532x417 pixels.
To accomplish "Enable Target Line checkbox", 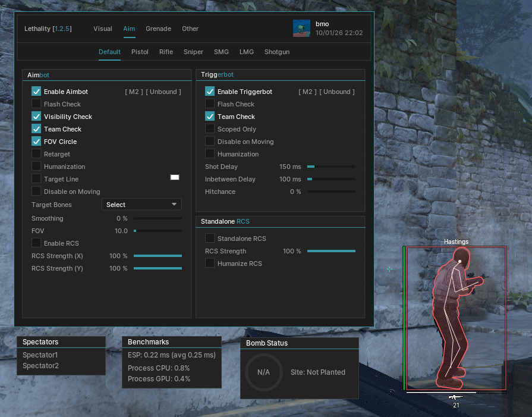I will tap(36, 179).
